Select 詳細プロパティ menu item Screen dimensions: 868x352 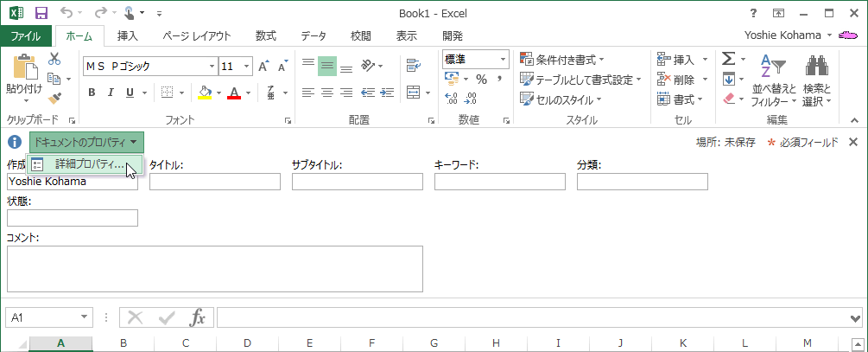(x=89, y=164)
